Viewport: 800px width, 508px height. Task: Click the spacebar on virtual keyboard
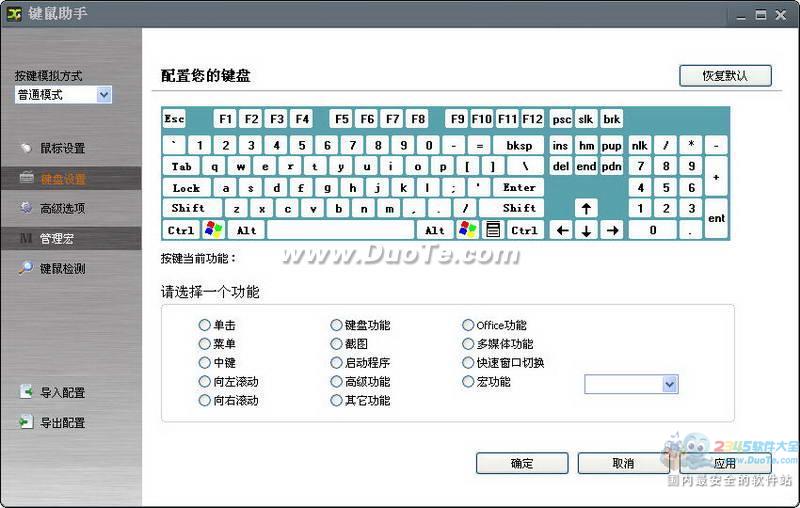tap(341, 230)
